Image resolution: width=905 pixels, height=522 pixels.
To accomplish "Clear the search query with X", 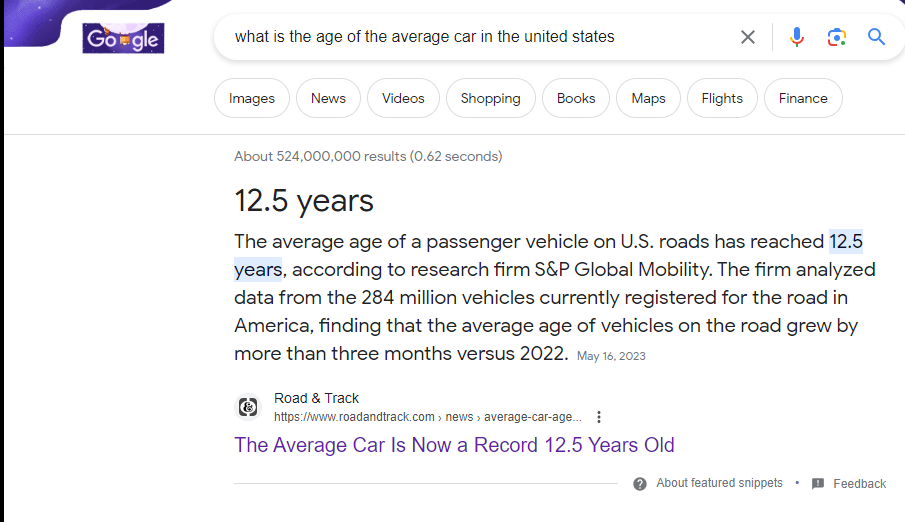I will click(748, 37).
